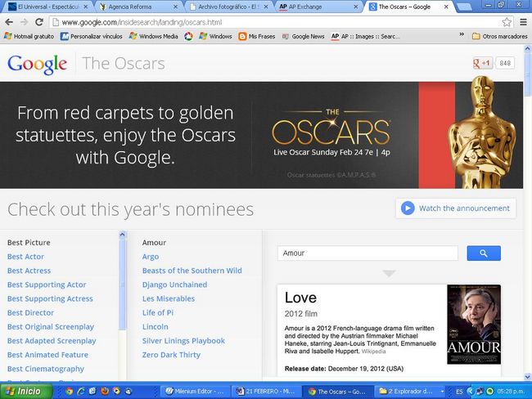532x399 pixels.
Task: Click the Amour movie poster thumbnail
Action: 474,325
